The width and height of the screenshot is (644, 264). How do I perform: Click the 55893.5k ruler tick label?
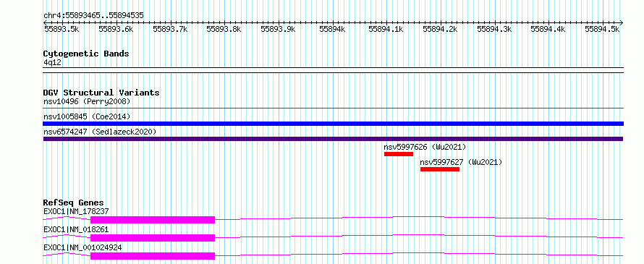tap(62, 29)
